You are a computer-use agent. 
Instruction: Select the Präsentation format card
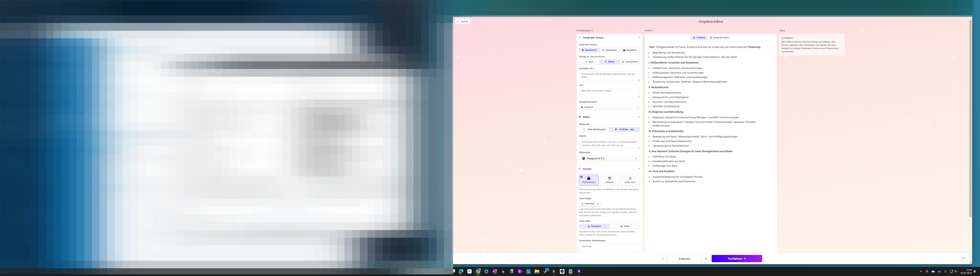pos(589,180)
